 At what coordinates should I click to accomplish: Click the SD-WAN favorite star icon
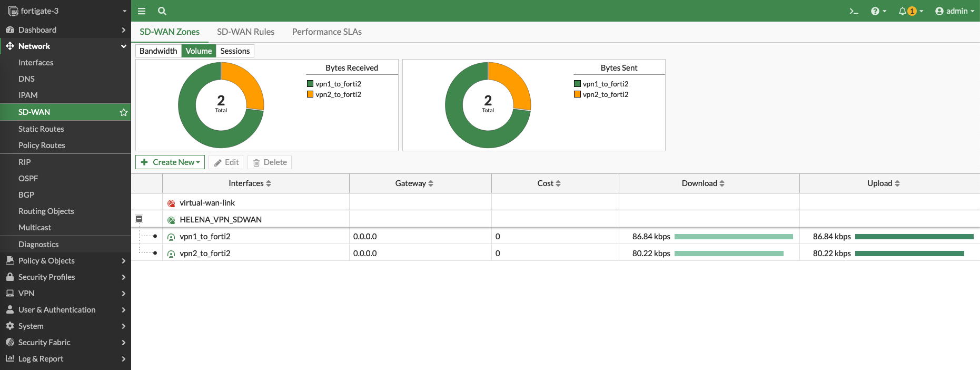[x=124, y=112]
